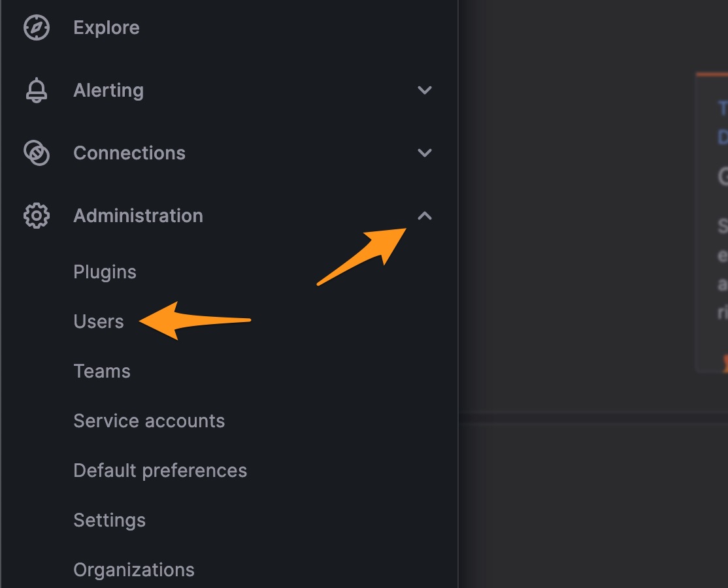728x588 pixels.
Task: Click the Explore compass icon
Action: (37, 27)
